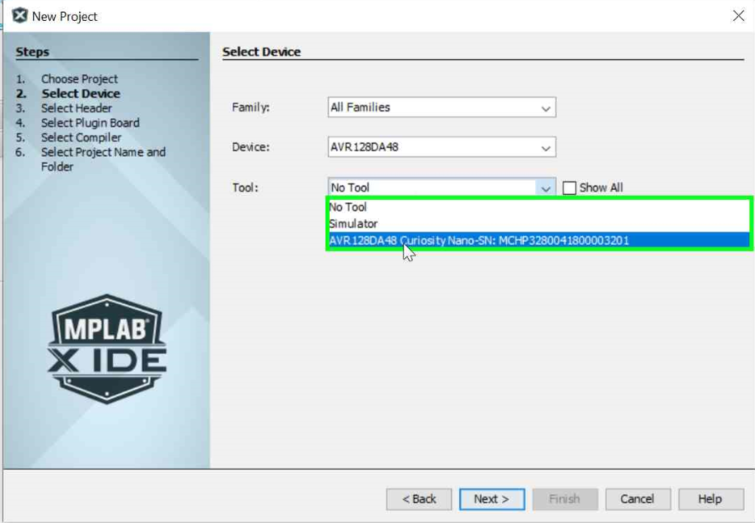Open Help for this wizard

click(710, 499)
